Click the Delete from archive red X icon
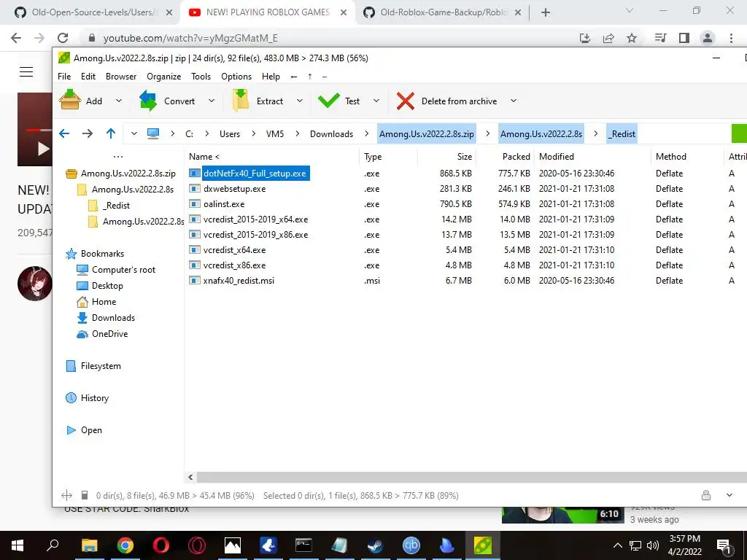The image size is (747, 560). (x=406, y=101)
